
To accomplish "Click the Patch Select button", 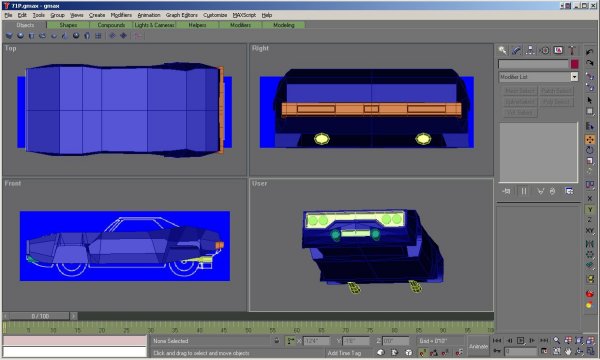I will [x=556, y=91].
